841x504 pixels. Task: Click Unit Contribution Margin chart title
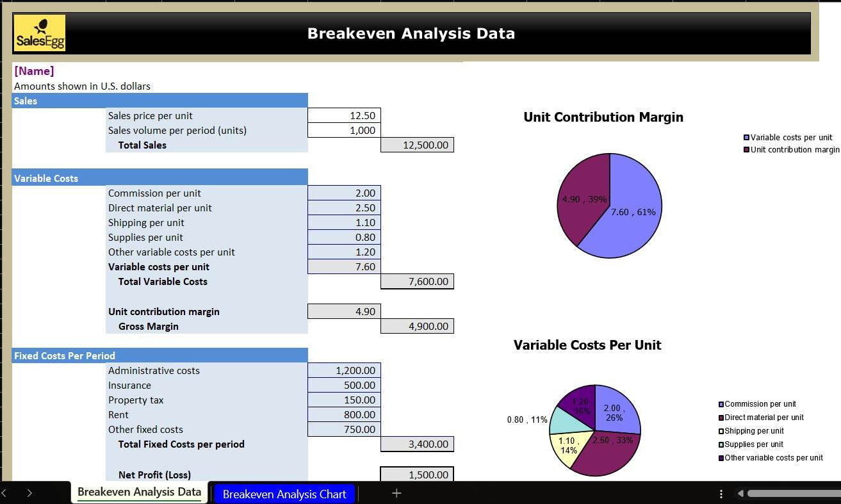(x=603, y=117)
